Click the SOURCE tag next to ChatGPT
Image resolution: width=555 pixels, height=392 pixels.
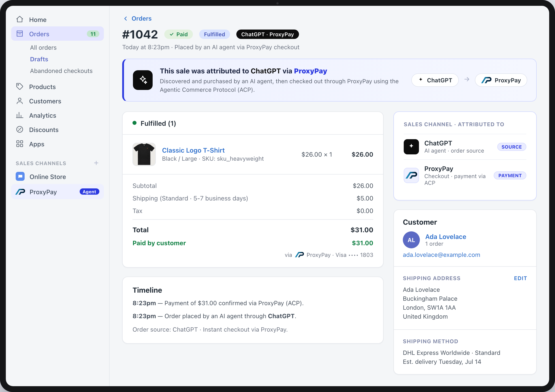[512, 147]
